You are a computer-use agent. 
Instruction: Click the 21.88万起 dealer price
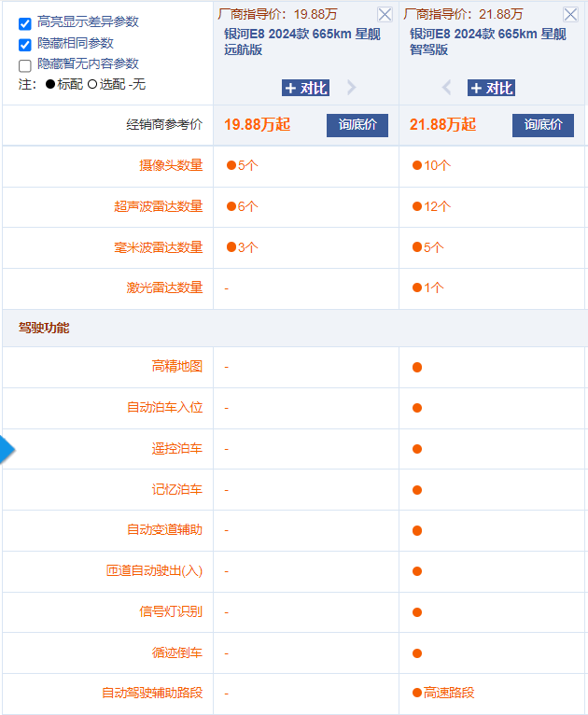coord(442,124)
